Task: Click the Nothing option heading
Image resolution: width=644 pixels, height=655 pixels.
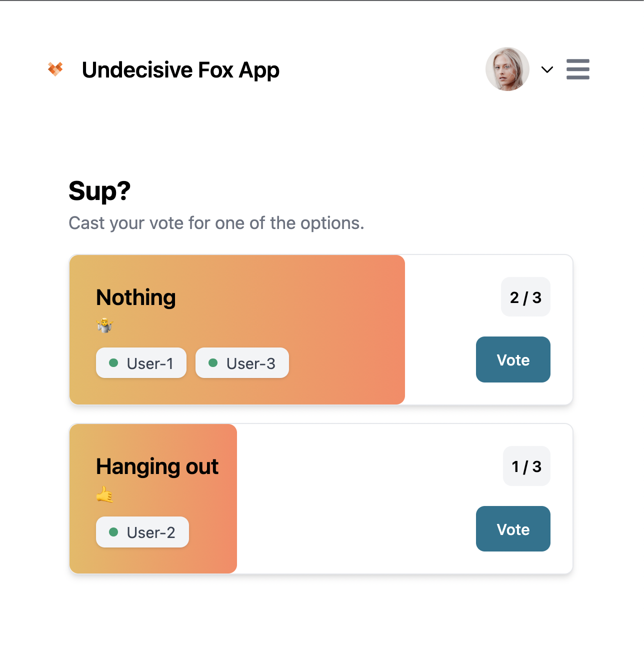Action: point(136,297)
